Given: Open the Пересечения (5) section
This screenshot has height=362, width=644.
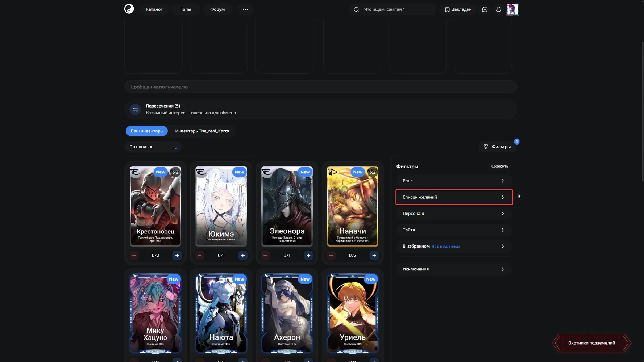Looking at the screenshot, I should 321,109.
